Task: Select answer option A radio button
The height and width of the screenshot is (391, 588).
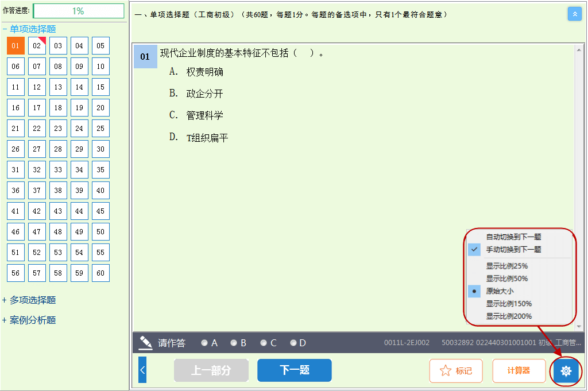Action: (204, 342)
